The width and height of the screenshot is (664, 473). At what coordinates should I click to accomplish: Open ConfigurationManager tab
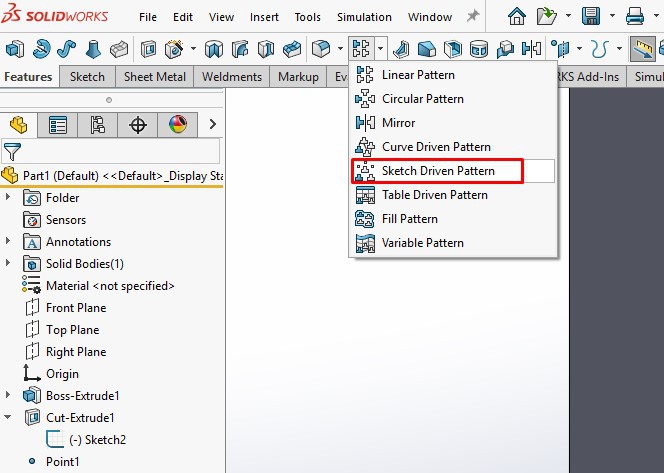[x=97, y=125]
